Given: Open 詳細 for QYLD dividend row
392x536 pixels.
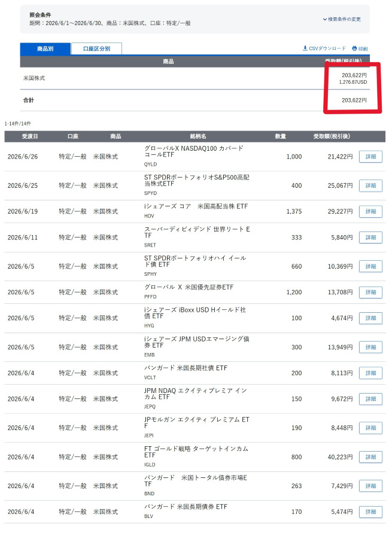Looking at the screenshot, I should [x=370, y=157].
